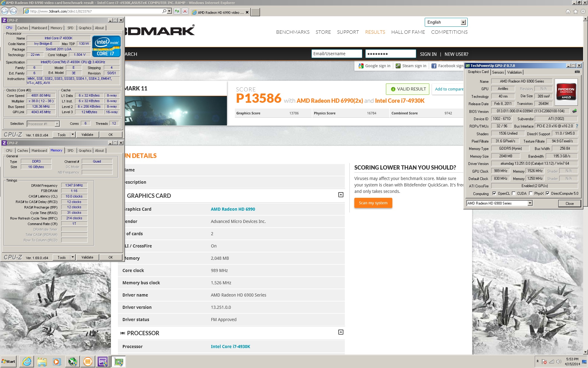Collapse the Graphics Card section

(341, 195)
